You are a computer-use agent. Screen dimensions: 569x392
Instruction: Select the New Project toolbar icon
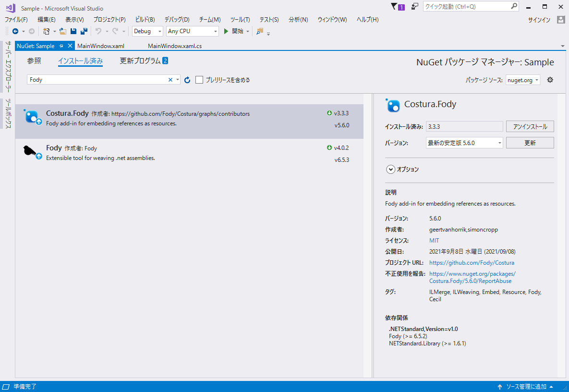tap(47, 31)
